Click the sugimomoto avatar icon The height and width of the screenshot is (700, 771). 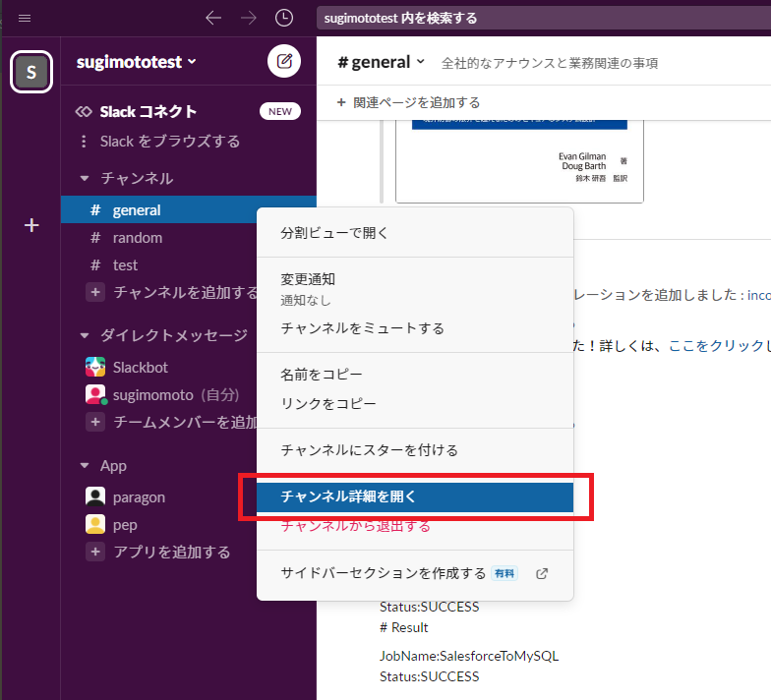[x=95, y=394]
